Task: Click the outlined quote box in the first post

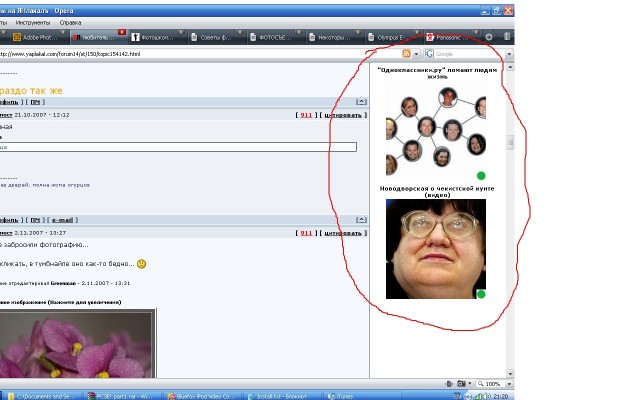Action: pyautogui.click(x=178, y=147)
